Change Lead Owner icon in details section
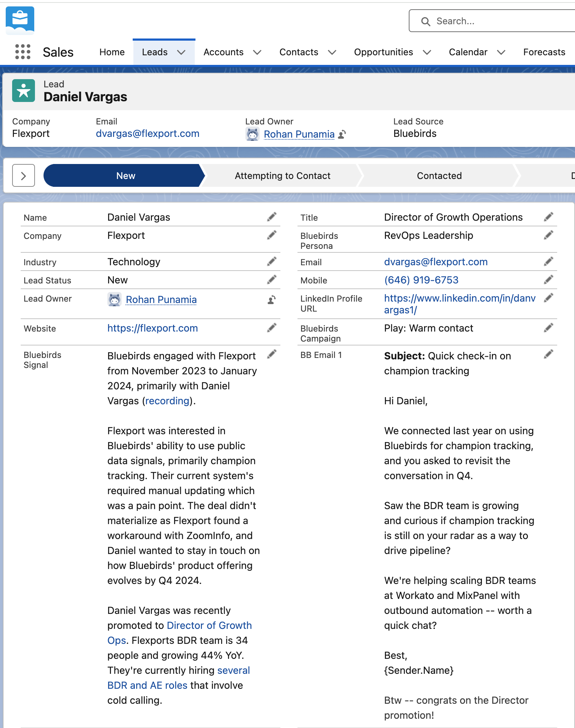The image size is (575, 728). click(272, 300)
